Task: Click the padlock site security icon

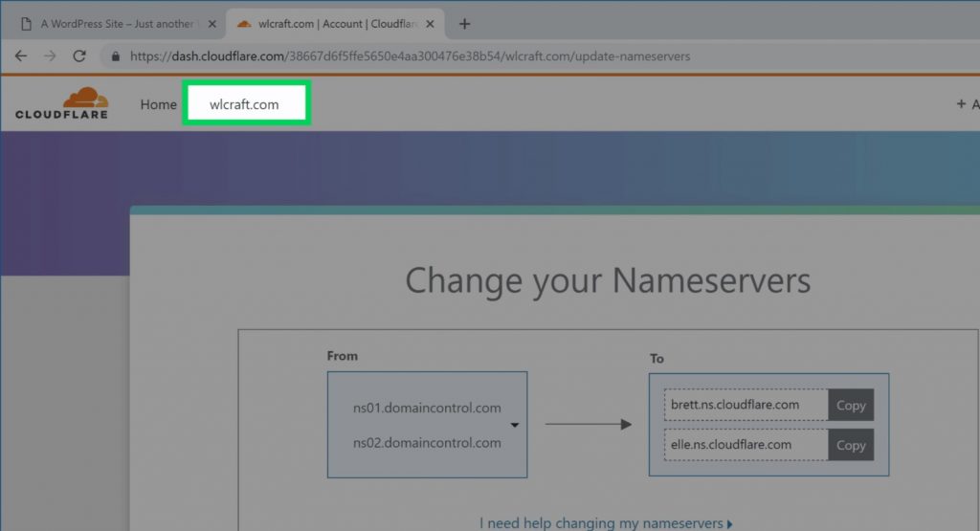Action: 116,56
